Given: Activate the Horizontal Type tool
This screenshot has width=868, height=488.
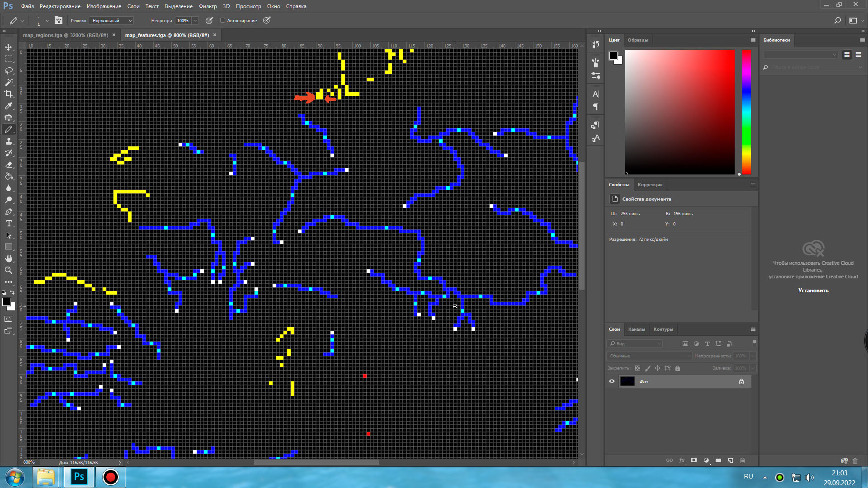Looking at the screenshot, I should pyautogui.click(x=9, y=223).
